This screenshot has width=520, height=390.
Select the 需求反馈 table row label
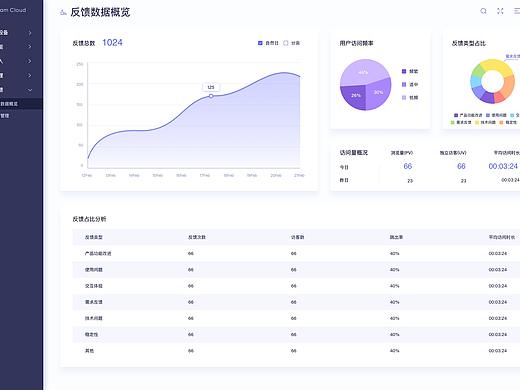[94, 302]
